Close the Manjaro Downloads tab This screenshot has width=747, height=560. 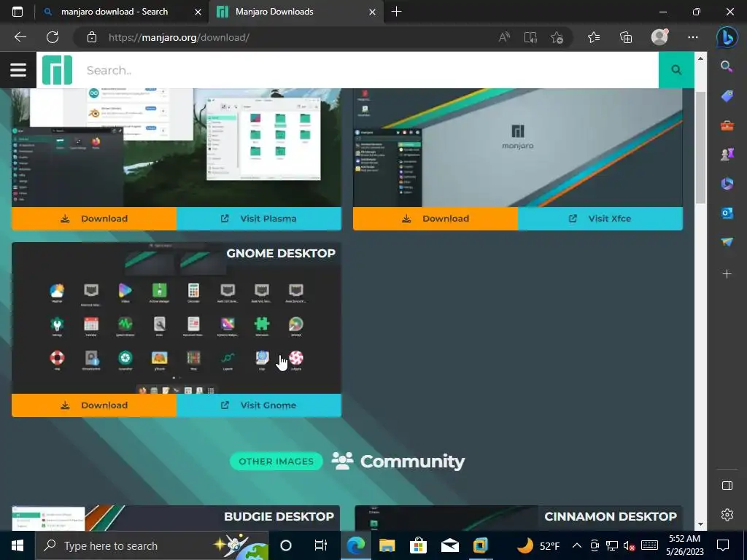coord(373,12)
